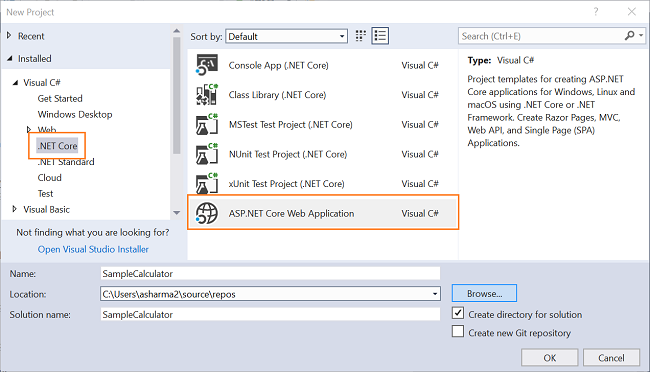Select 'xUnit Test Project (.NET Core)' text
Image resolution: width=650 pixels, height=372 pixels.
pyautogui.click(x=286, y=184)
